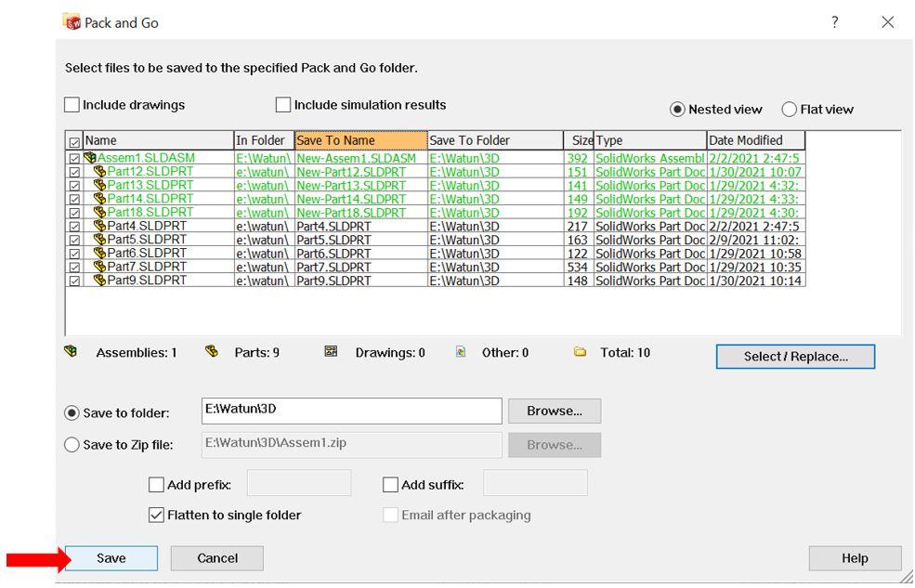
Task: Uncheck the Assem1.SLDASM row checkbox
Action: click(74, 159)
